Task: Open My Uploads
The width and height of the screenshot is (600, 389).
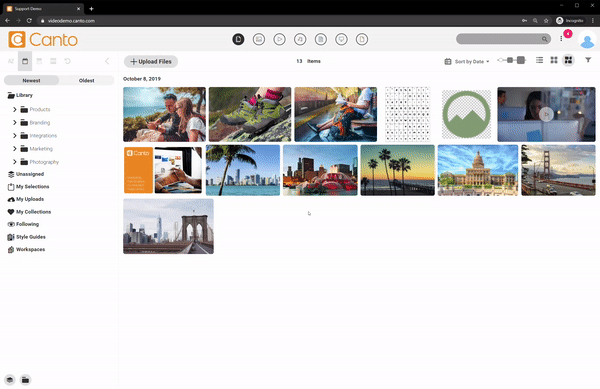Action: [26, 199]
